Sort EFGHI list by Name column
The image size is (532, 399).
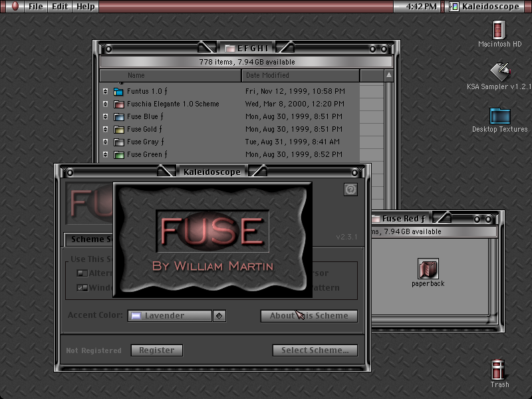[x=170, y=75]
